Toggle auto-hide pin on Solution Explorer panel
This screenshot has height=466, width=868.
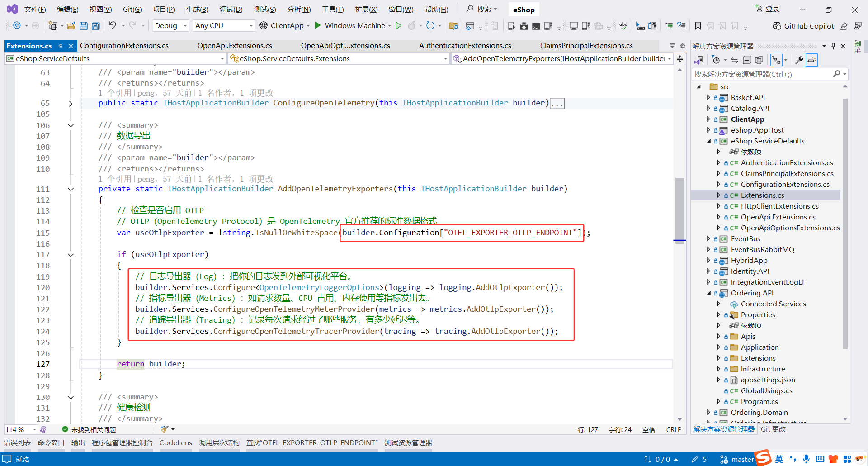point(833,46)
